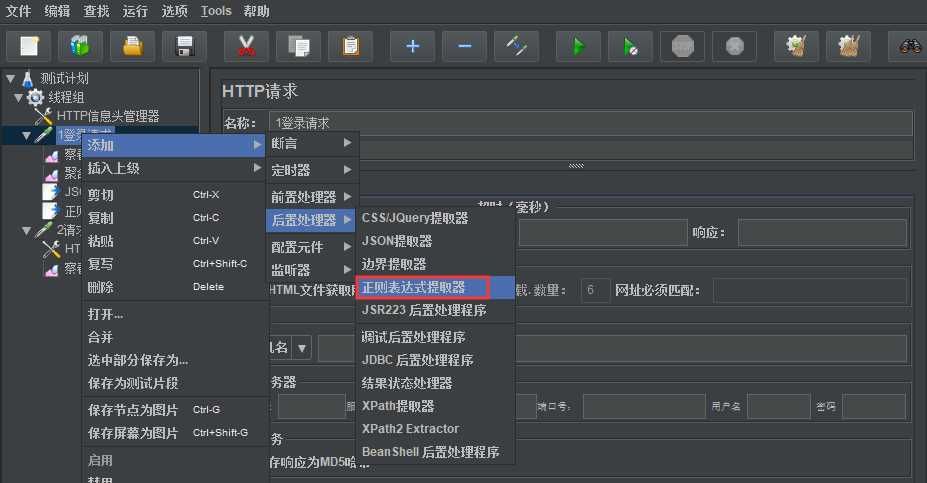The width and height of the screenshot is (927, 483).
Task: Expand all nodes with the plus icon
Action: (x=413, y=46)
